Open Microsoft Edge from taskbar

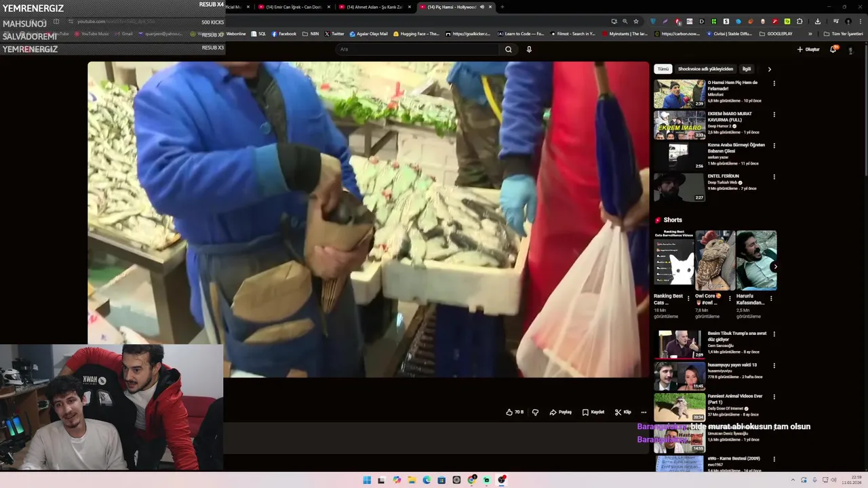[427, 480]
